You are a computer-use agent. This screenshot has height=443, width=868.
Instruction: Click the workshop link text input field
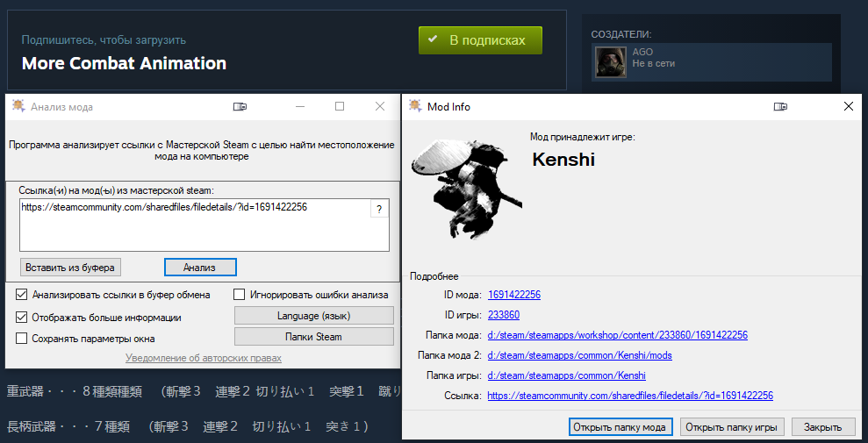pyautogui.click(x=204, y=225)
